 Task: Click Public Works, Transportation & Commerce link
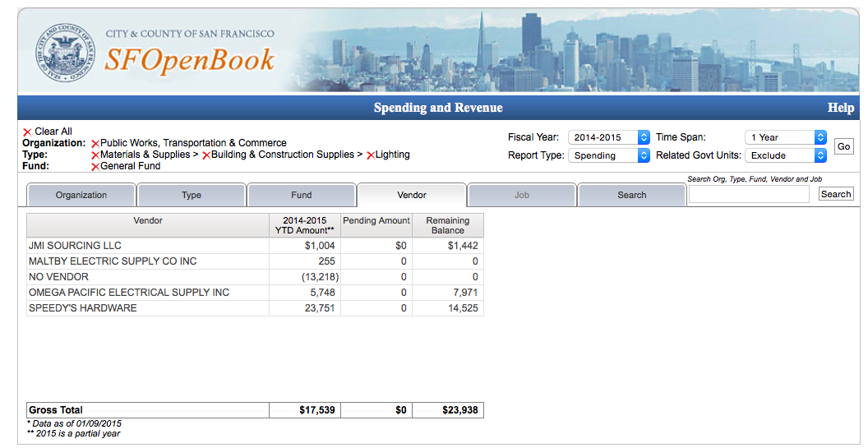[193, 143]
